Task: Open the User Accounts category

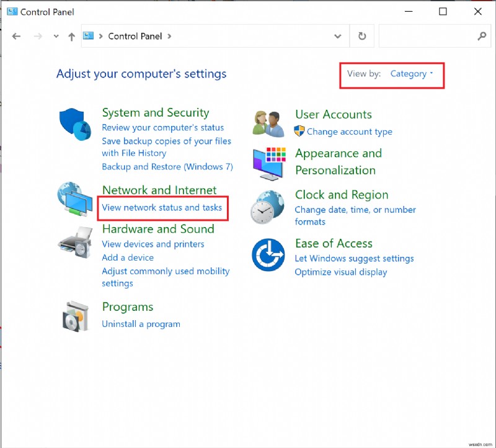Action: (334, 114)
